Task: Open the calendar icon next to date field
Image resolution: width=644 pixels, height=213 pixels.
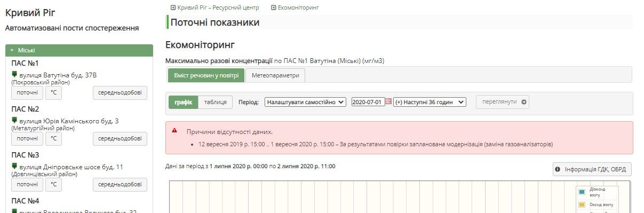Action: 388,101
